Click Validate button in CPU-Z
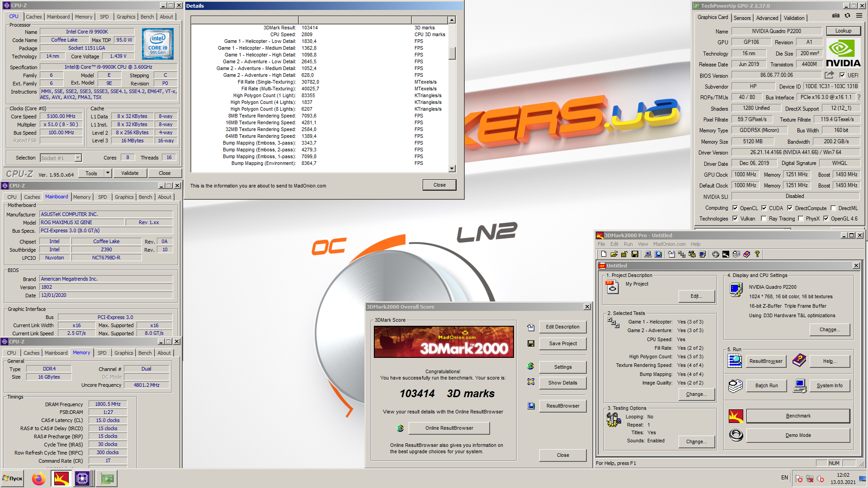The image size is (868, 488). click(130, 173)
